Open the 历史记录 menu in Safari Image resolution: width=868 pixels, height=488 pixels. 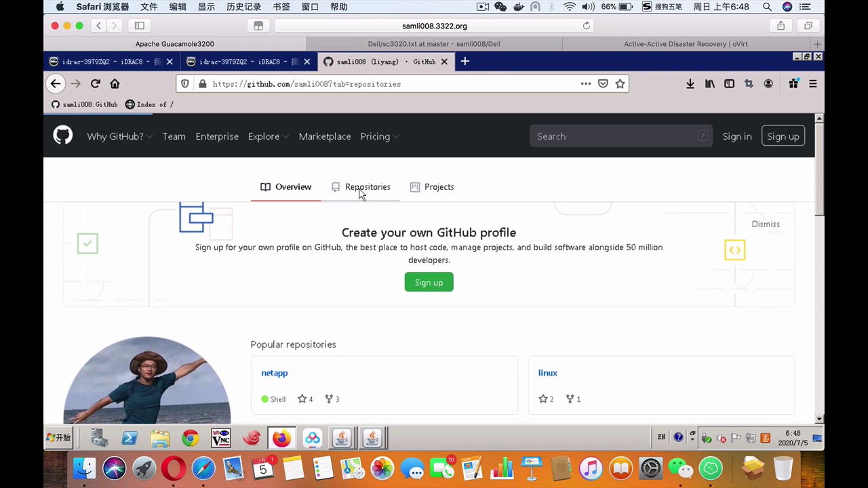click(x=244, y=7)
